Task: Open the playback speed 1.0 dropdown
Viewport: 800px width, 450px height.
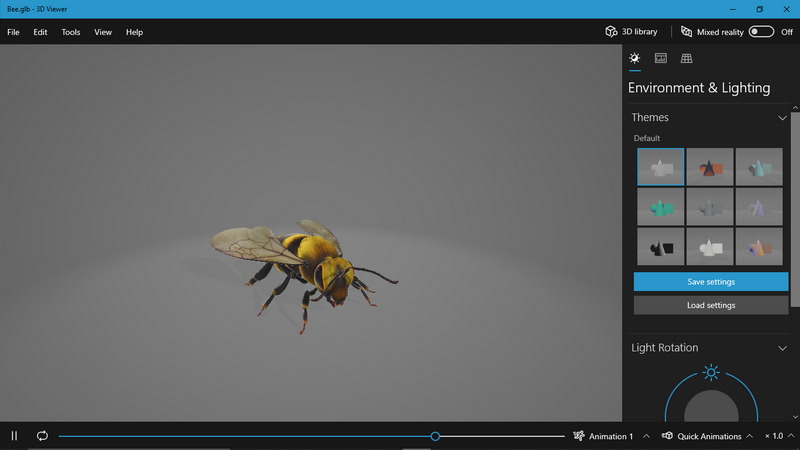Action: (779, 436)
